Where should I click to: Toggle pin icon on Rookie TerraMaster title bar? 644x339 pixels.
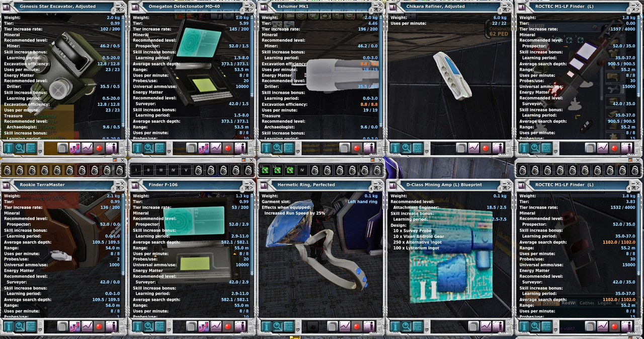(x=118, y=188)
